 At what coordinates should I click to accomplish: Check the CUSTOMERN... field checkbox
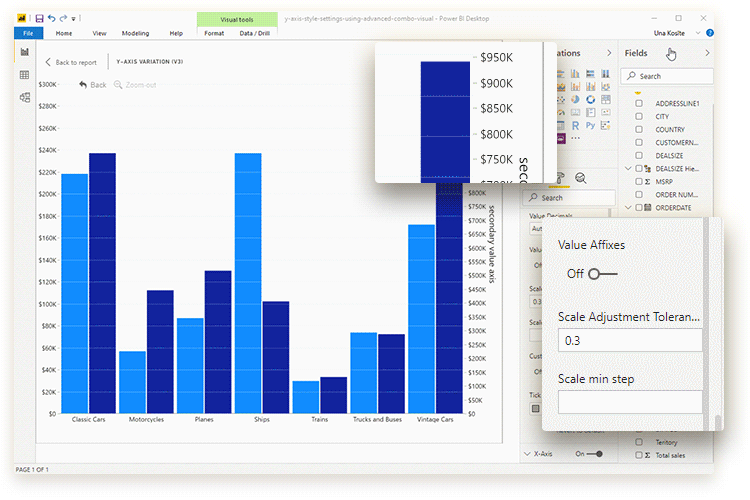click(639, 142)
